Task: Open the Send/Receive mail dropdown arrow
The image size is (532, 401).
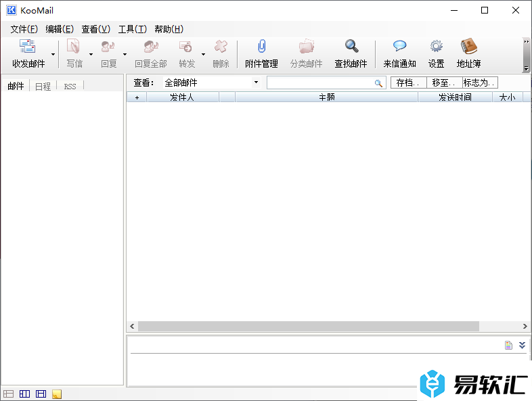Action: [x=53, y=54]
